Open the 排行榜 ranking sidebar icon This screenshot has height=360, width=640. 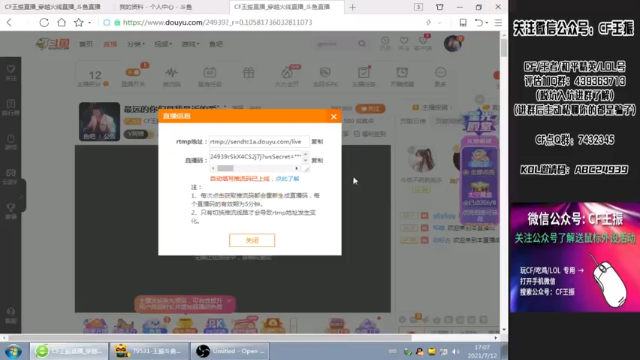[11, 107]
